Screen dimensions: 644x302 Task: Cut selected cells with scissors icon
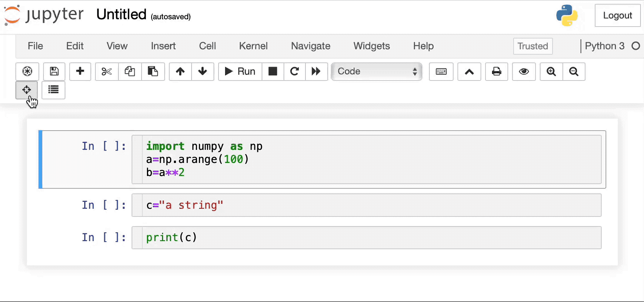[x=107, y=71]
